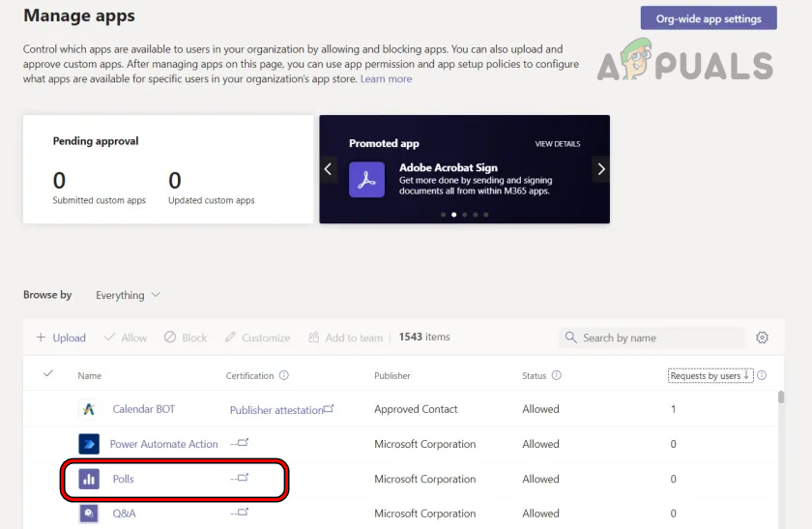Select Allowed status for Calendar BOT
Image resolution: width=812 pixels, height=529 pixels.
click(540, 409)
